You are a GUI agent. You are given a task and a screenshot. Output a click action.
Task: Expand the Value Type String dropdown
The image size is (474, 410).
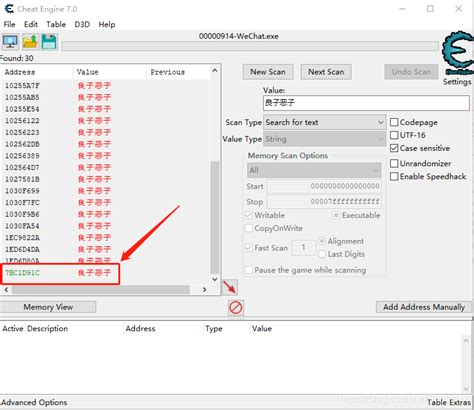(325, 139)
